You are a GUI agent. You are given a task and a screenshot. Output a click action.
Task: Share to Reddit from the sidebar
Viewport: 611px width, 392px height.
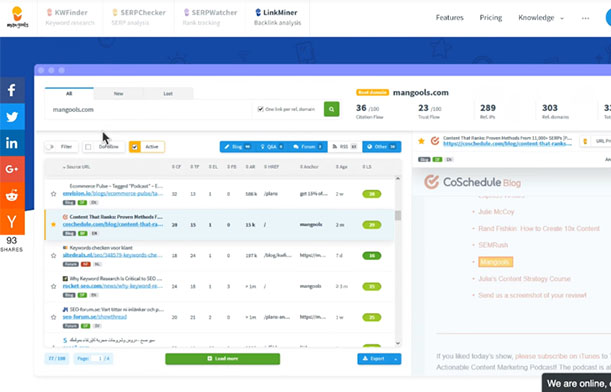[12, 195]
